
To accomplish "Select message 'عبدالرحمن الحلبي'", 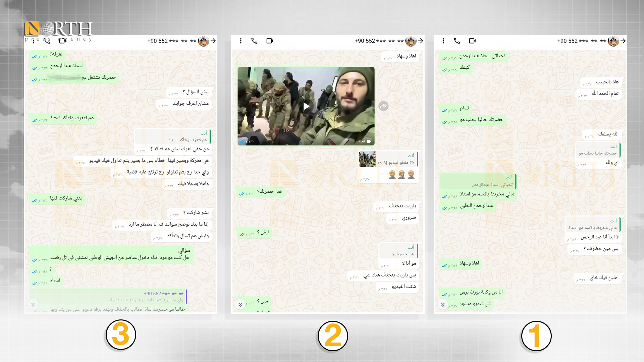I will coord(468,206).
